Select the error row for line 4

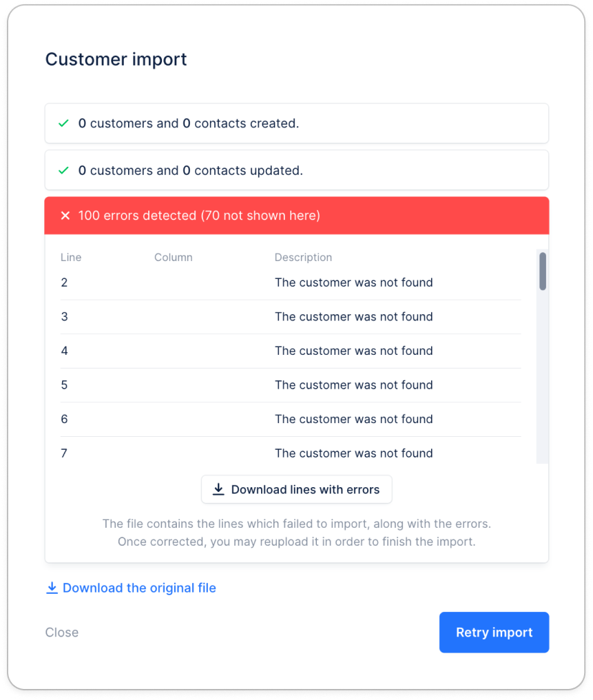tap(291, 351)
